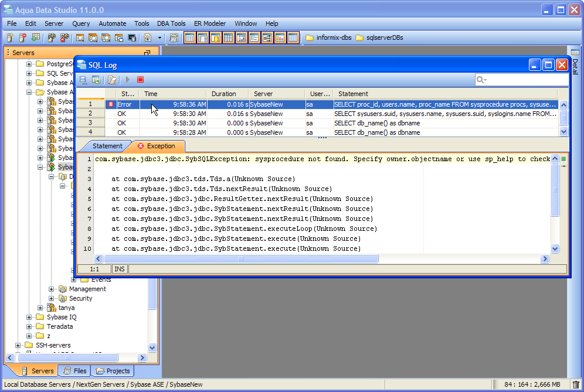Click the red error icon in row 1
The height and width of the screenshot is (392, 584).
[x=111, y=104]
